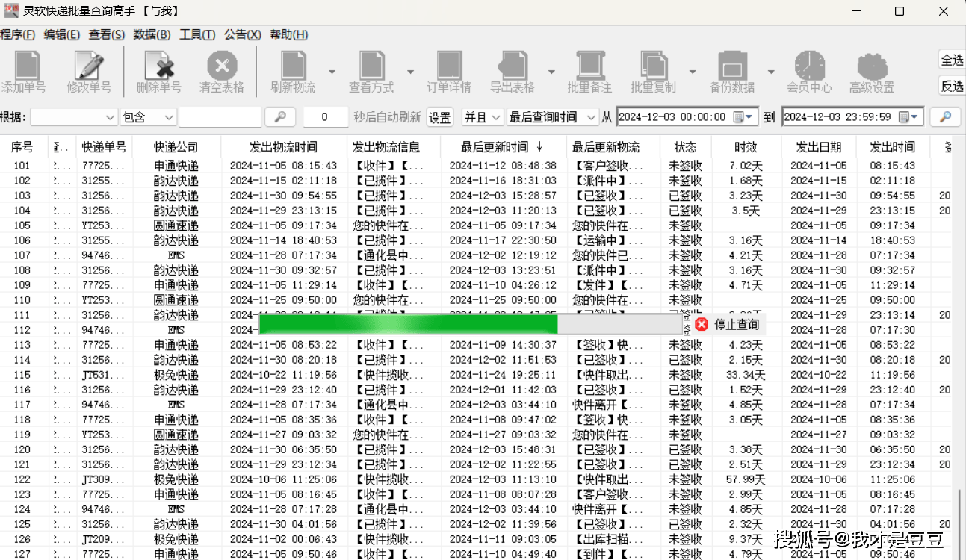This screenshot has height=560, width=966.
Task: Open the 数据(B) menu
Action: tap(152, 34)
